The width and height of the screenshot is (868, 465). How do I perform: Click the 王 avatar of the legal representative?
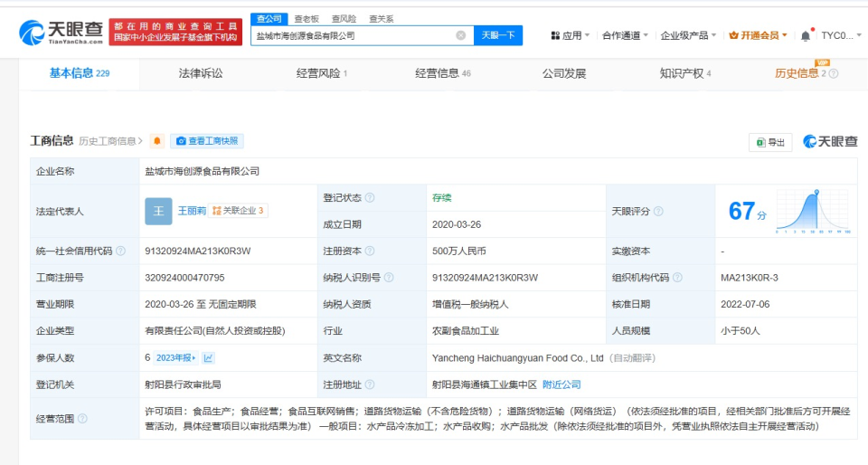tap(158, 211)
